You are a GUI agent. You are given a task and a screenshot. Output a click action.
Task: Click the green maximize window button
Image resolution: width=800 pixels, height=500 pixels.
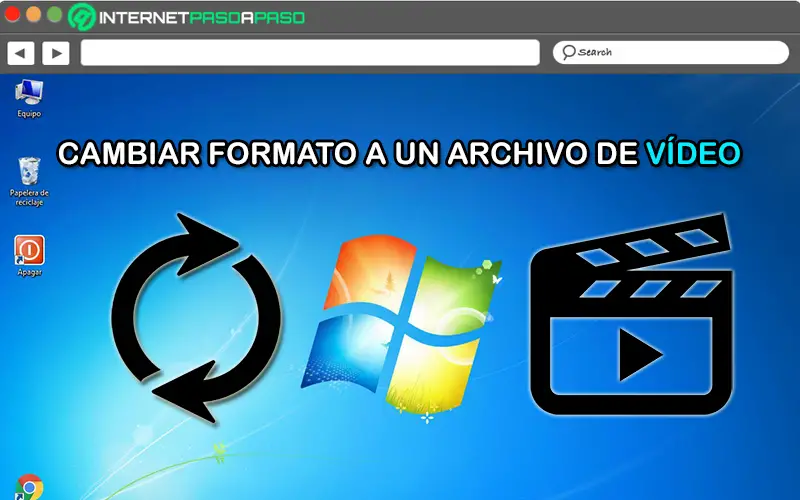tap(55, 14)
